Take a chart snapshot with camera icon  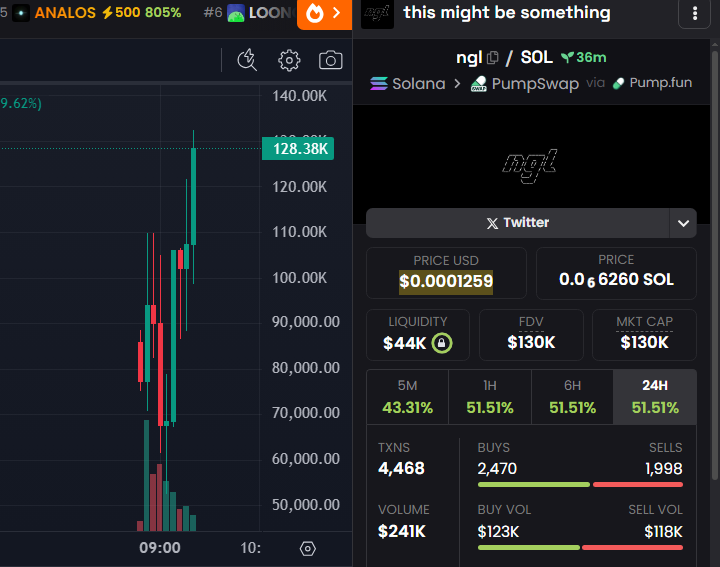tap(331, 60)
